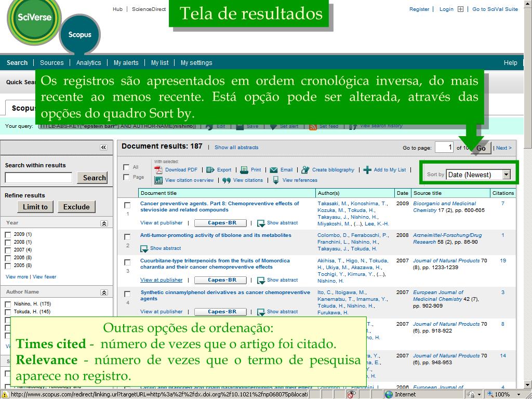Click the Go page button

pyautogui.click(x=481, y=148)
